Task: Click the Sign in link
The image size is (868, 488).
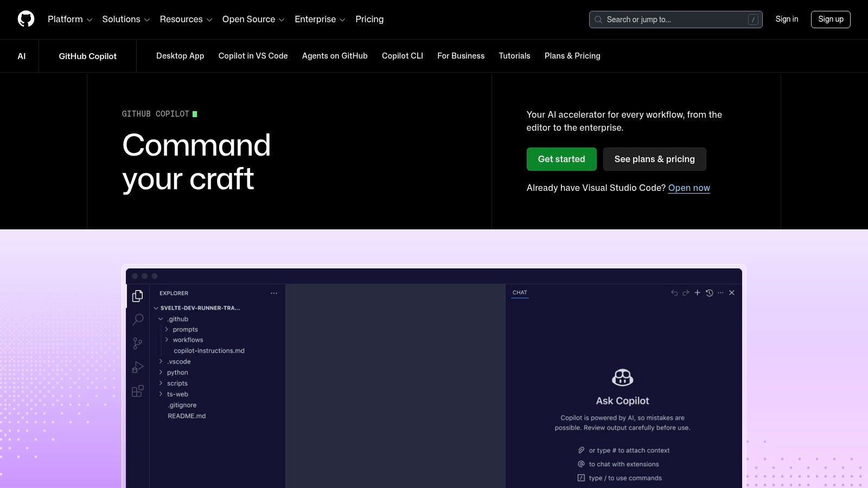Action: coord(787,19)
